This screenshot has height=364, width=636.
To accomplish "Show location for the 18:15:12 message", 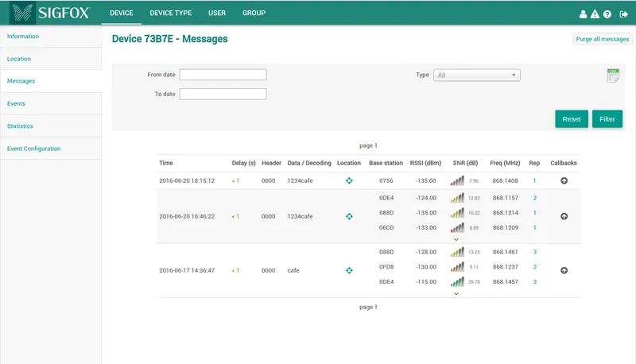I will pos(348,181).
